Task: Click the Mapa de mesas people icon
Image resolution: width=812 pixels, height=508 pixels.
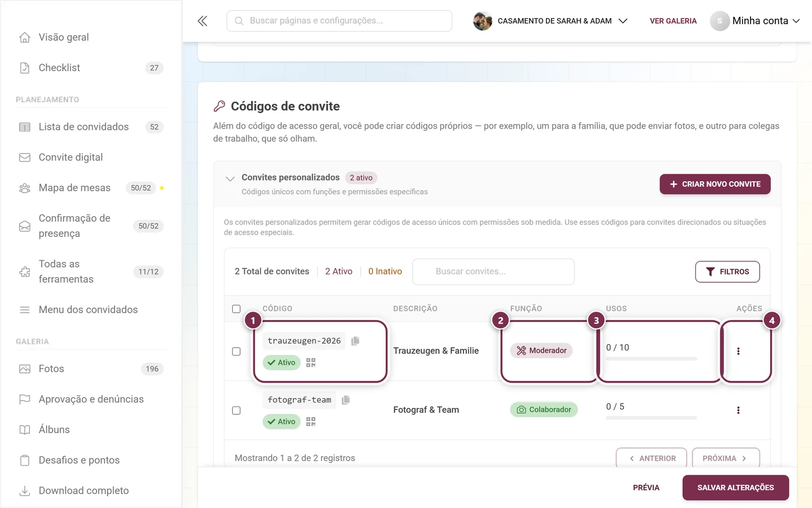Action: pos(25,188)
